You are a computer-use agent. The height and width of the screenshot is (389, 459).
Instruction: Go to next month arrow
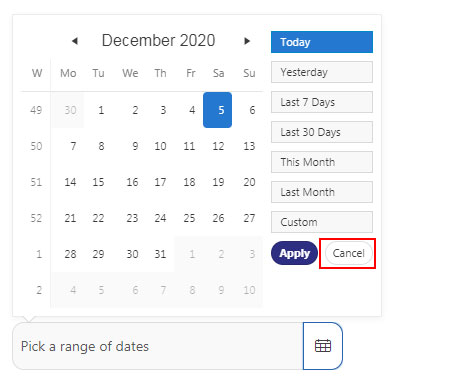coord(247,41)
